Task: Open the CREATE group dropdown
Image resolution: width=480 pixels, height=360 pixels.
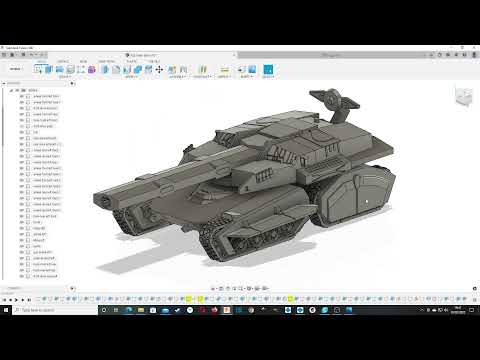Action: tap(65, 77)
